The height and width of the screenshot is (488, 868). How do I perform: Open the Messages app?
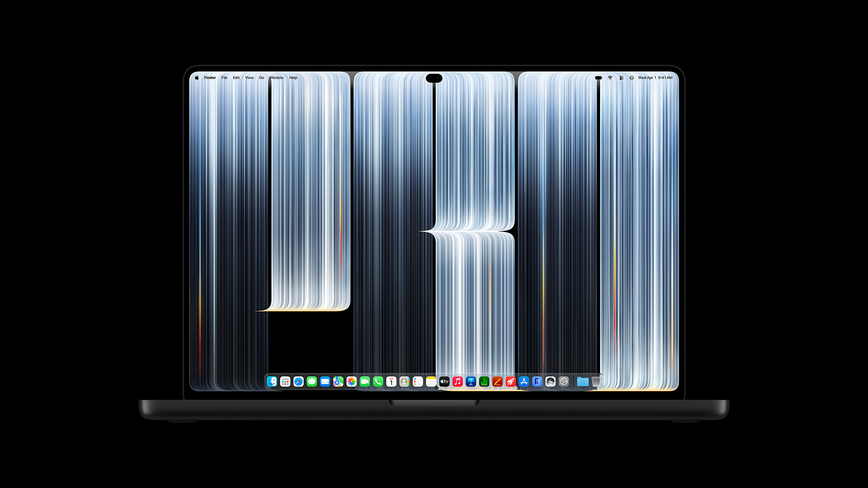point(312,382)
